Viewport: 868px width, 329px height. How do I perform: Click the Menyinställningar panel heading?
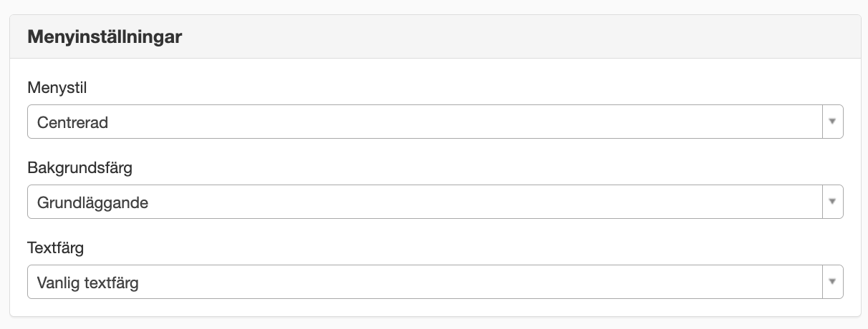105,37
